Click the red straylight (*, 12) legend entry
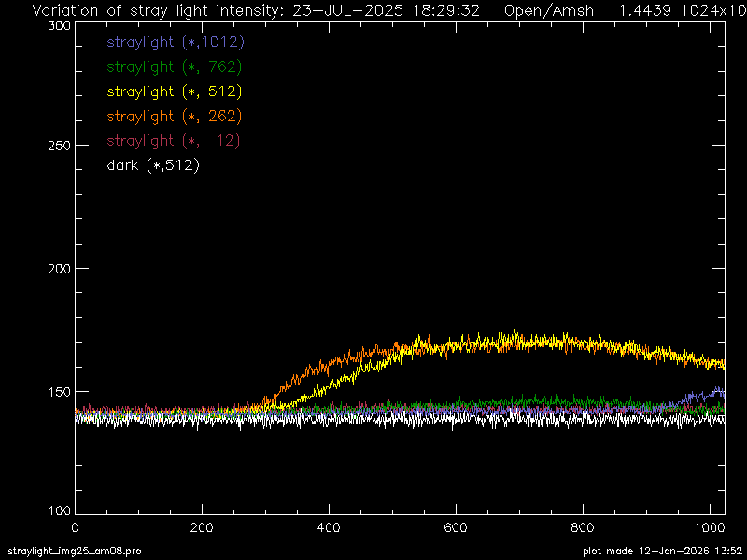 coord(174,140)
